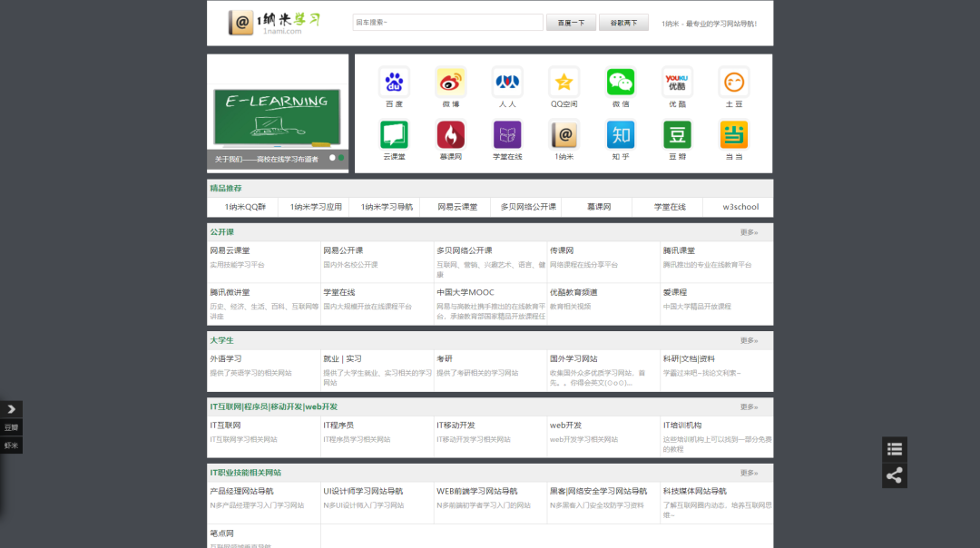The height and width of the screenshot is (548, 980).
Task: Open 中国大学MOOC link
Action: pyautogui.click(x=465, y=292)
